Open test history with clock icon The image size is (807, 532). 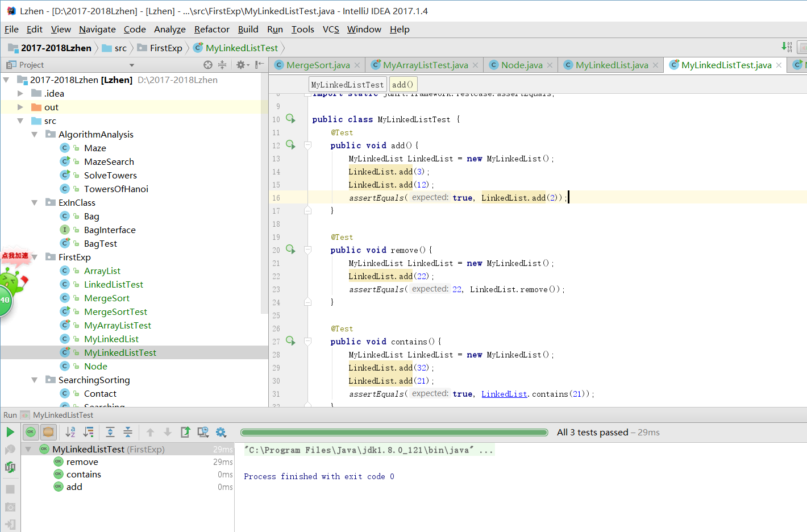203,432
